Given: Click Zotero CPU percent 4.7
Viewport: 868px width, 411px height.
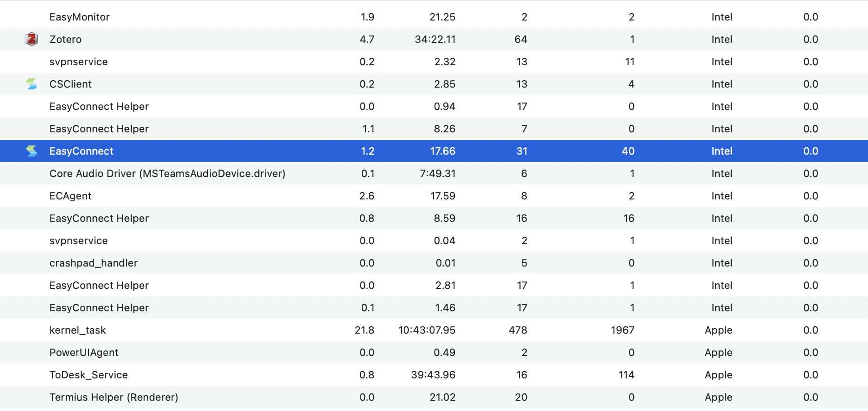Looking at the screenshot, I should pos(367,39).
